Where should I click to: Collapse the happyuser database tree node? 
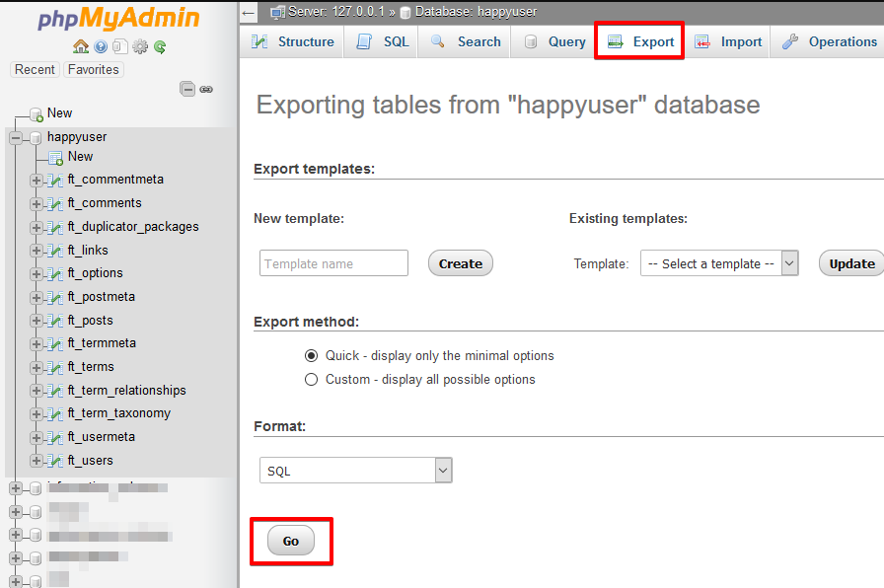(16, 137)
